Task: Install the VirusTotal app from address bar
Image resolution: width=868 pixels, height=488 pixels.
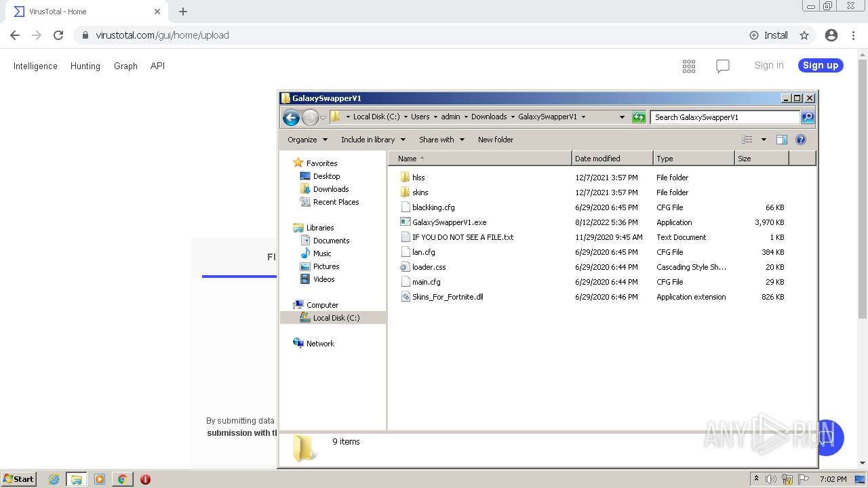Action: 769,35
